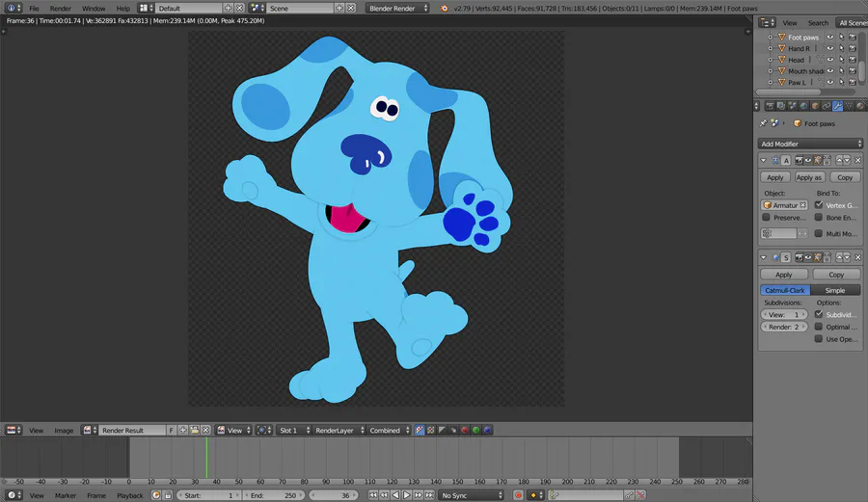Toggle the Vertex Groups checkbox
This screenshot has height=502, width=868.
pos(819,205)
